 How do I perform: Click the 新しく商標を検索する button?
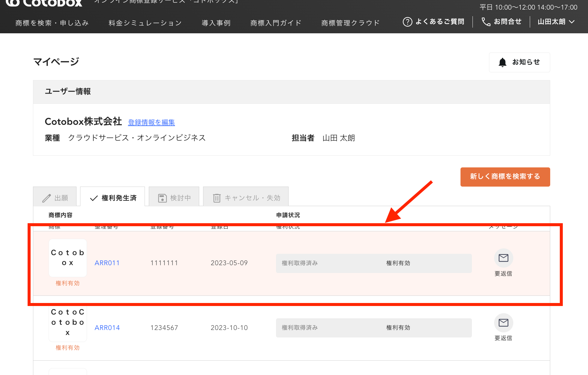tap(505, 177)
